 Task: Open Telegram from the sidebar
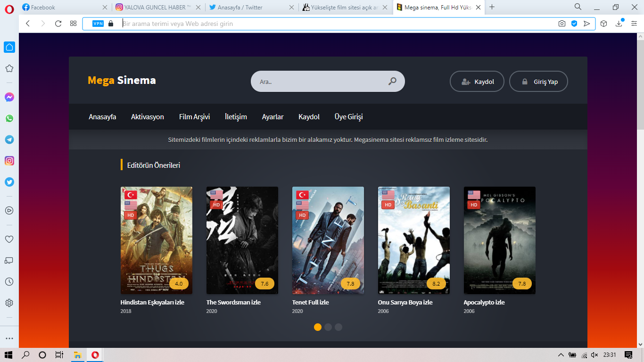pyautogui.click(x=9, y=140)
